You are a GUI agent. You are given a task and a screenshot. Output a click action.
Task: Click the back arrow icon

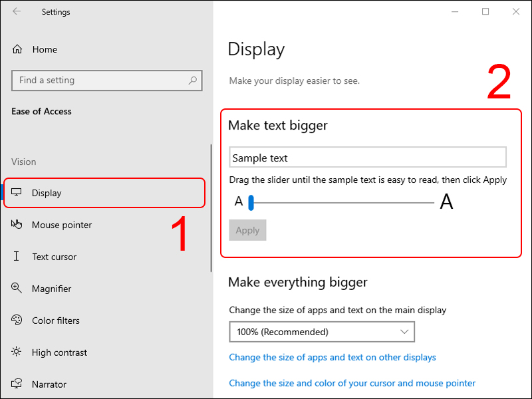(17, 12)
